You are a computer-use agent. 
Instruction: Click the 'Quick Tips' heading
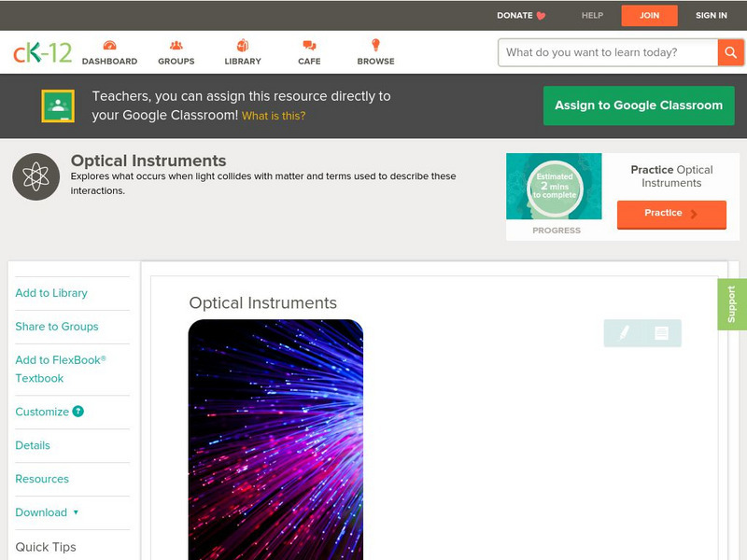pos(46,547)
